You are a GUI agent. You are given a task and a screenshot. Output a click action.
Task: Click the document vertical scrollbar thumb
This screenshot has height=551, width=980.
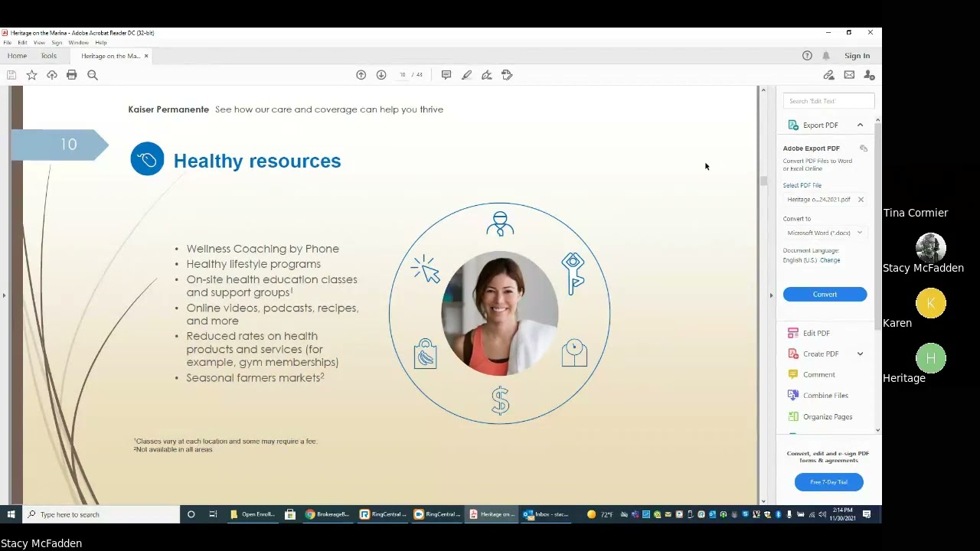point(763,181)
